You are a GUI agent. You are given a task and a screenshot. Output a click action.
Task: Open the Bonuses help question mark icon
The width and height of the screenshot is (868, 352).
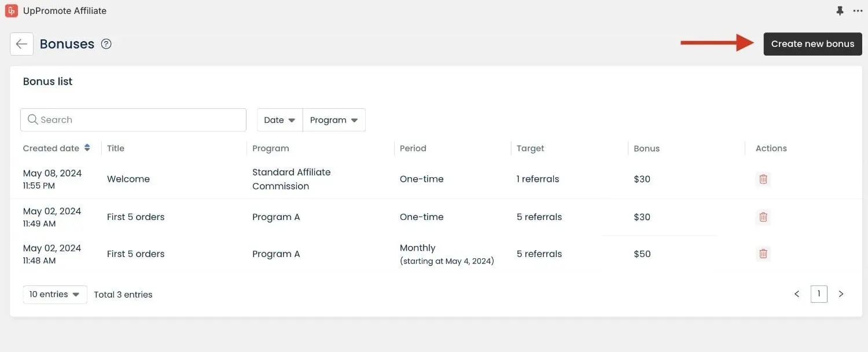pyautogui.click(x=106, y=44)
